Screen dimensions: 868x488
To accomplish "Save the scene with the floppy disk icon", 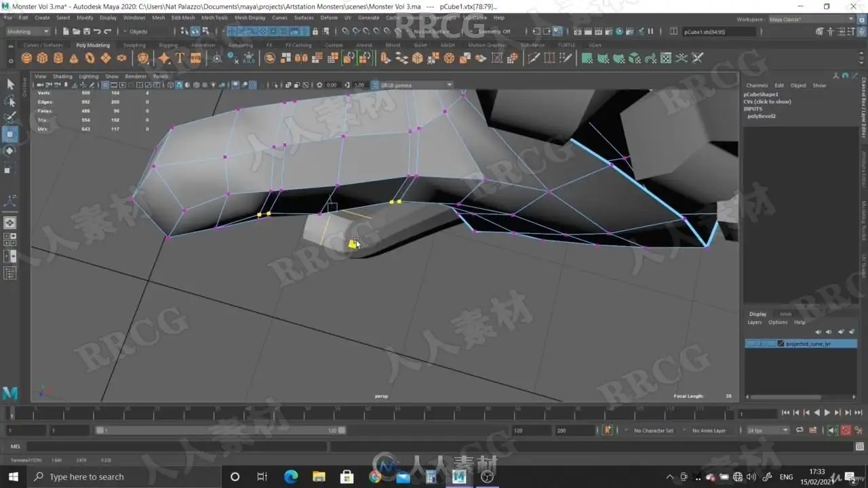I will coord(87,31).
